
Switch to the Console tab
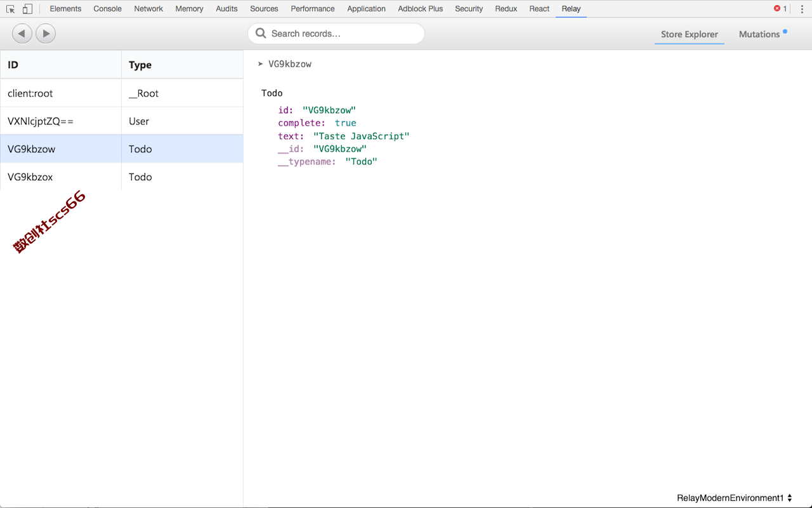point(107,9)
